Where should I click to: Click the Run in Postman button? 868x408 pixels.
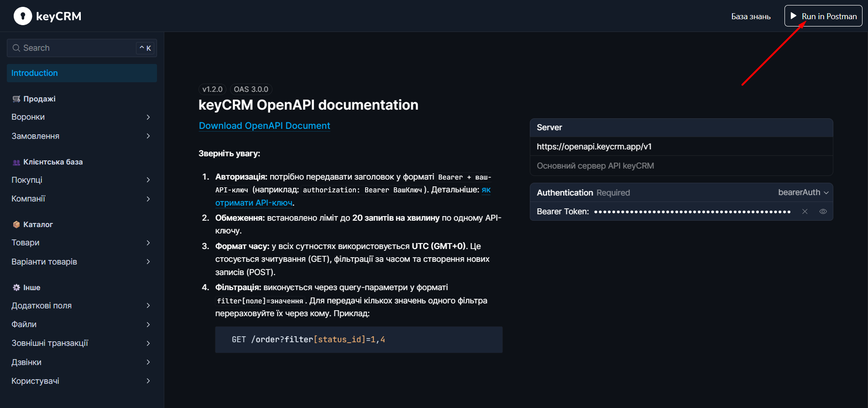823,16
